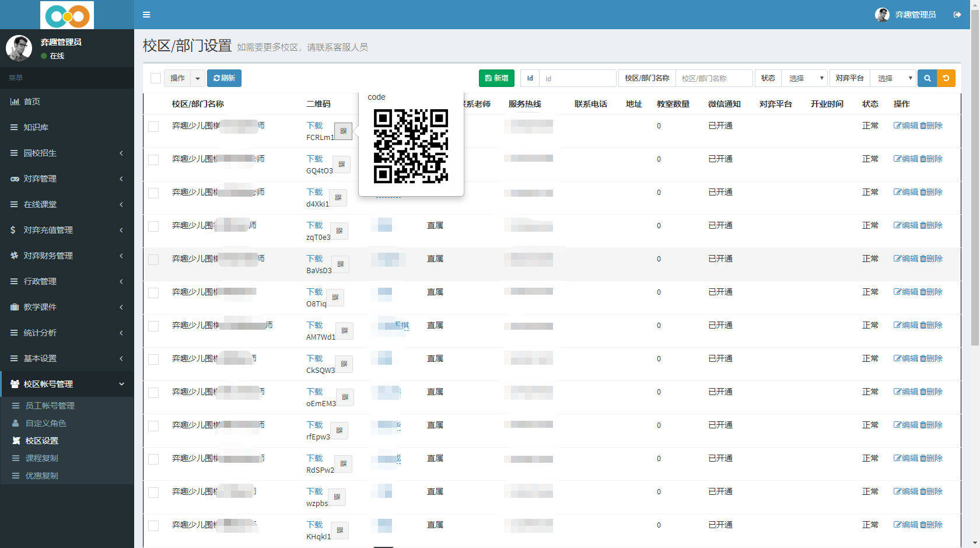
Task: Show QR code for CkSQW3 row
Action: [x=344, y=364]
